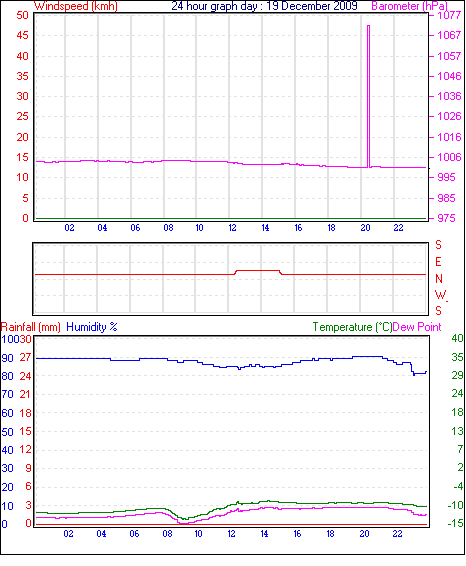The image size is (466, 566).
Task: Click the temperature line minimum near hour 09
Action: click(185, 519)
